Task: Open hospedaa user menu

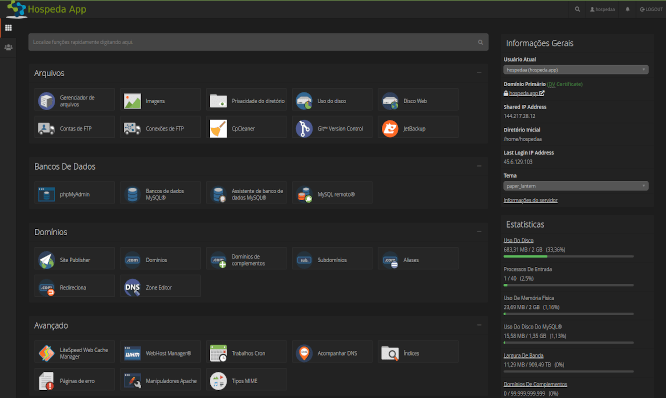Action: pyautogui.click(x=602, y=9)
